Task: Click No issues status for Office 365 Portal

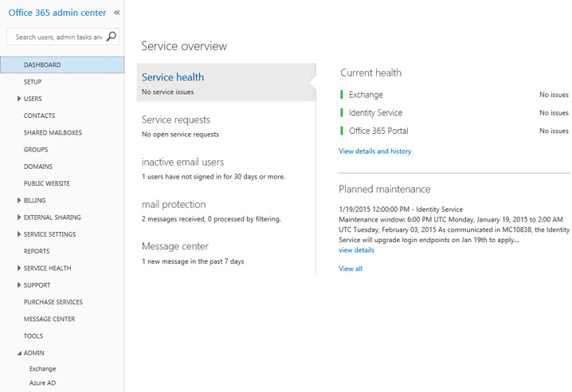Action: tap(554, 131)
